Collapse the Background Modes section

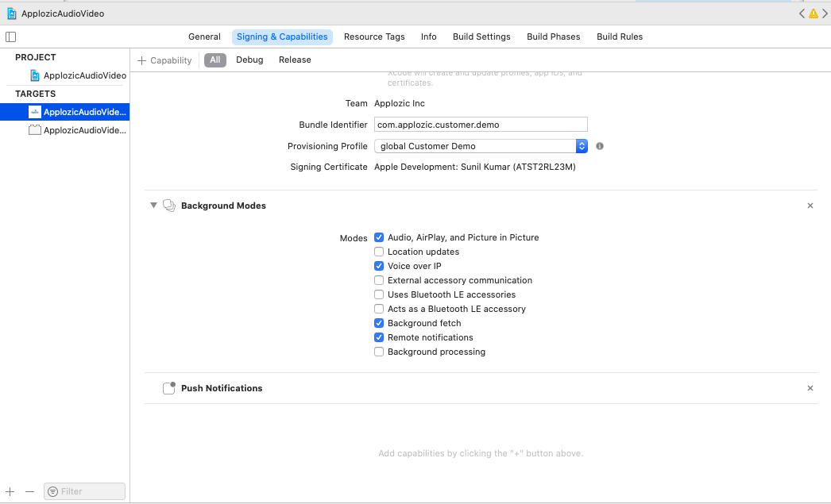point(153,206)
